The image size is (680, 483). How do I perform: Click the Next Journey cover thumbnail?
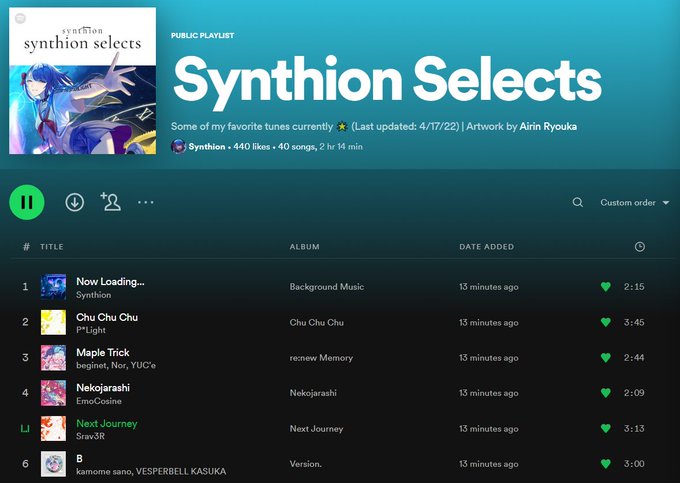click(x=53, y=428)
